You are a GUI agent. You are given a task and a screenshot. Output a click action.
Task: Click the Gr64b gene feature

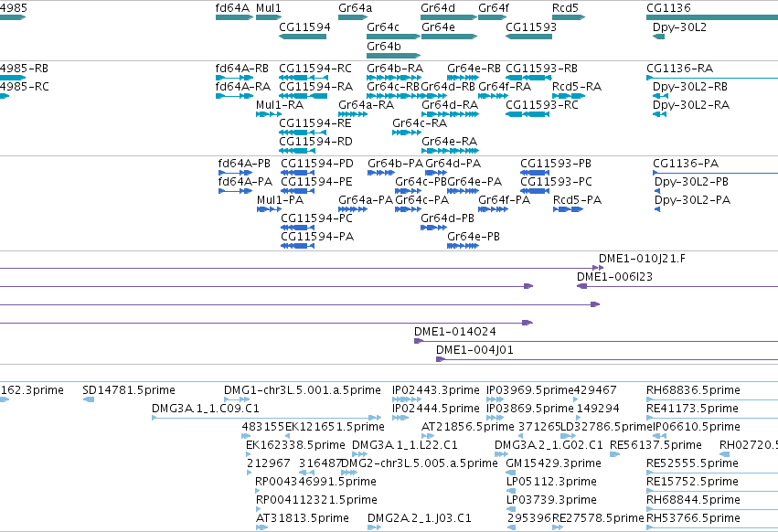coord(393,56)
